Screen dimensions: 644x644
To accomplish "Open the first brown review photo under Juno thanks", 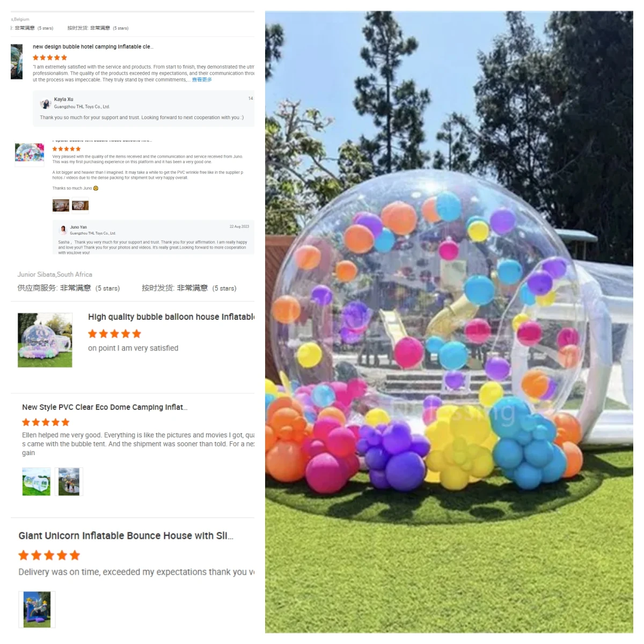I will point(61,205).
